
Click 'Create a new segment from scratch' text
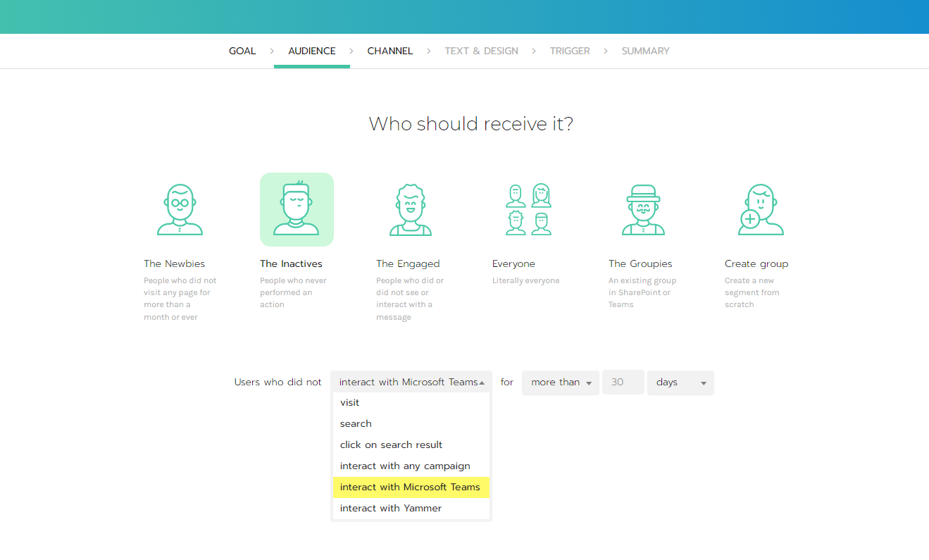(x=752, y=292)
